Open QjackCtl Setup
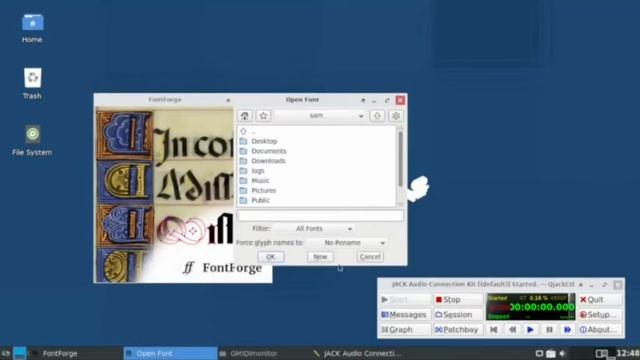The image size is (640, 360). (x=600, y=315)
